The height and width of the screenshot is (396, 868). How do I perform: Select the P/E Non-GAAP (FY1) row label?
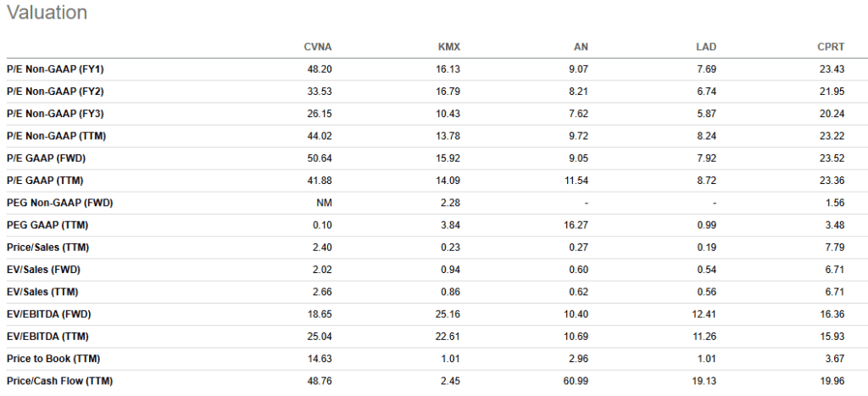click(x=55, y=70)
